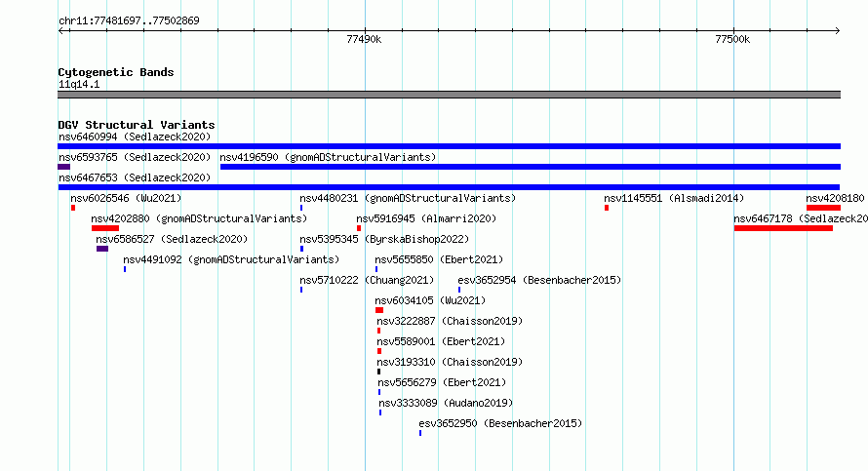Open nsv4480231 (gnomADStructuralVariants) label
The width and height of the screenshot is (868, 471).
(x=408, y=198)
